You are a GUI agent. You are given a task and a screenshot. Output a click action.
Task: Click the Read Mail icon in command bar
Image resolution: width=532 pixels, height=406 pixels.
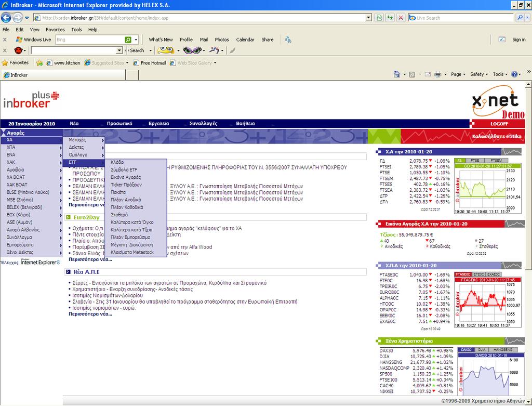[x=428, y=74]
